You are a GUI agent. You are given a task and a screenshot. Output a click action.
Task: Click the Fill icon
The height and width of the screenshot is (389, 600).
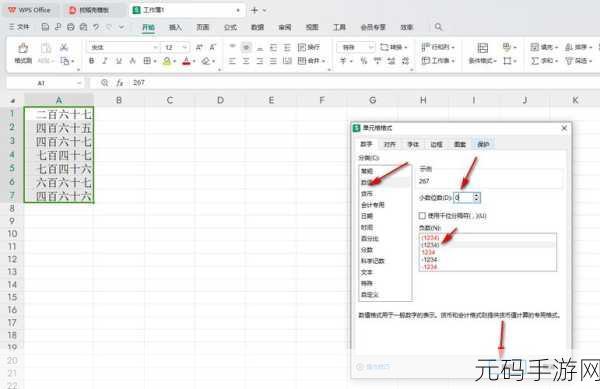[535, 47]
